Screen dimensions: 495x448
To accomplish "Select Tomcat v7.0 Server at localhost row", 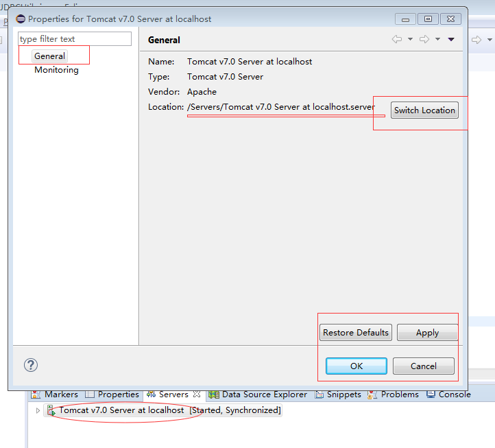I will pyautogui.click(x=162, y=410).
